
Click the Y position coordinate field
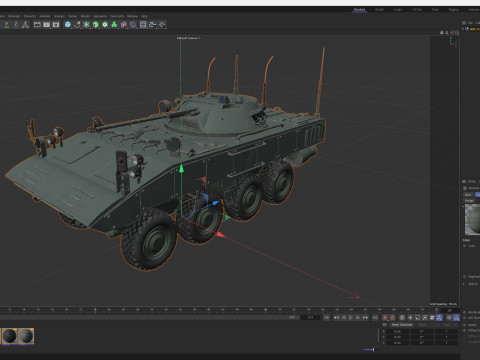[398, 337]
